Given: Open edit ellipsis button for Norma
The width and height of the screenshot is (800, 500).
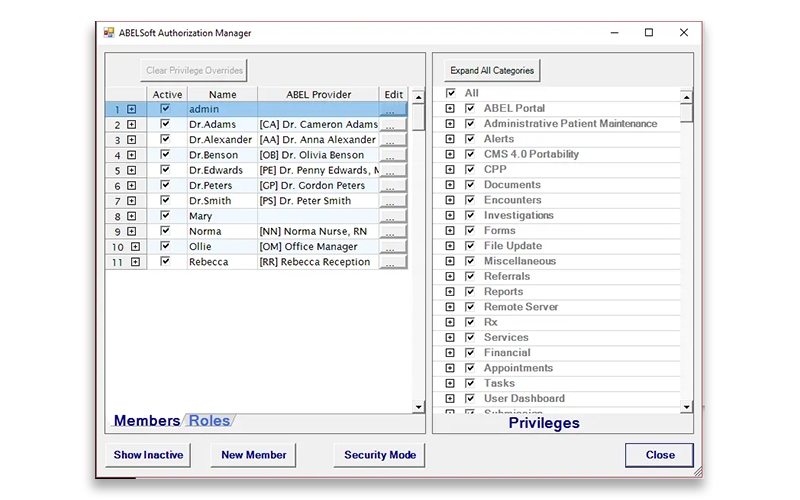Looking at the screenshot, I should (393, 232).
